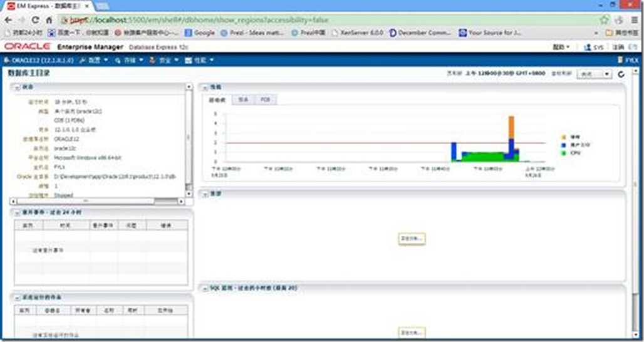Open the Prezi - Ideas matter bookmark
644x342 pixels.
point(252,33)
